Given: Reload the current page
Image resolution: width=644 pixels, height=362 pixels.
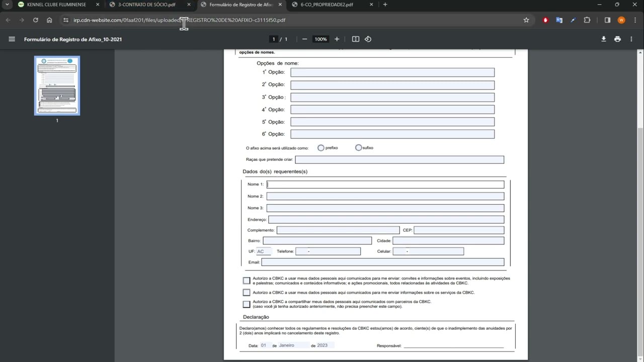Looking at the screenshot, I should pyautogui.click(x=36, y=20).
